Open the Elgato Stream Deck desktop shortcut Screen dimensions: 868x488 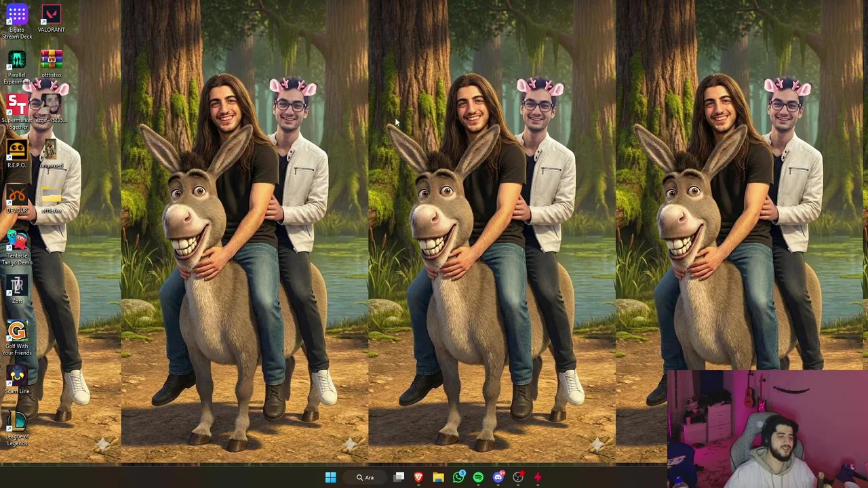(17, 22)
